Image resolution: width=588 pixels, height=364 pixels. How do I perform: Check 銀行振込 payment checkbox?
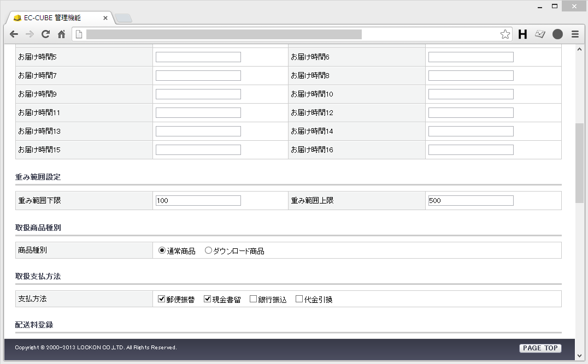[253, 299]
